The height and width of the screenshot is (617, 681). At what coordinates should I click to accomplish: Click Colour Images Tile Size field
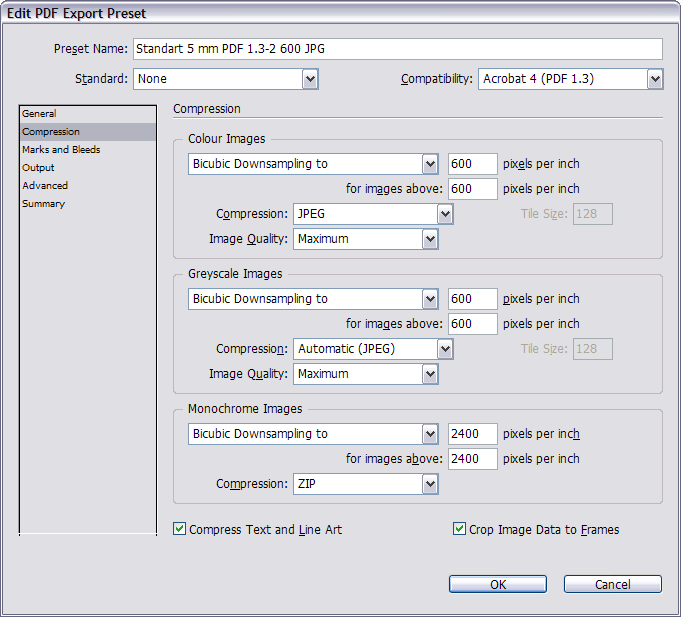[593, 214]
